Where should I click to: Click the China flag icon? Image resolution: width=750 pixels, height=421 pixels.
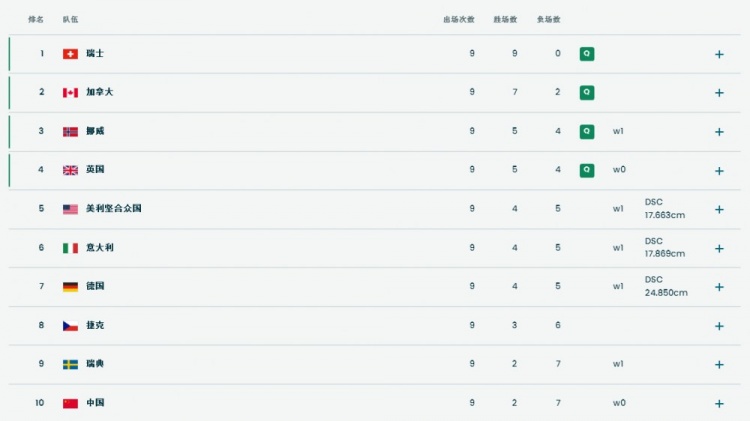pyautogui.click(x=70, y=403)
